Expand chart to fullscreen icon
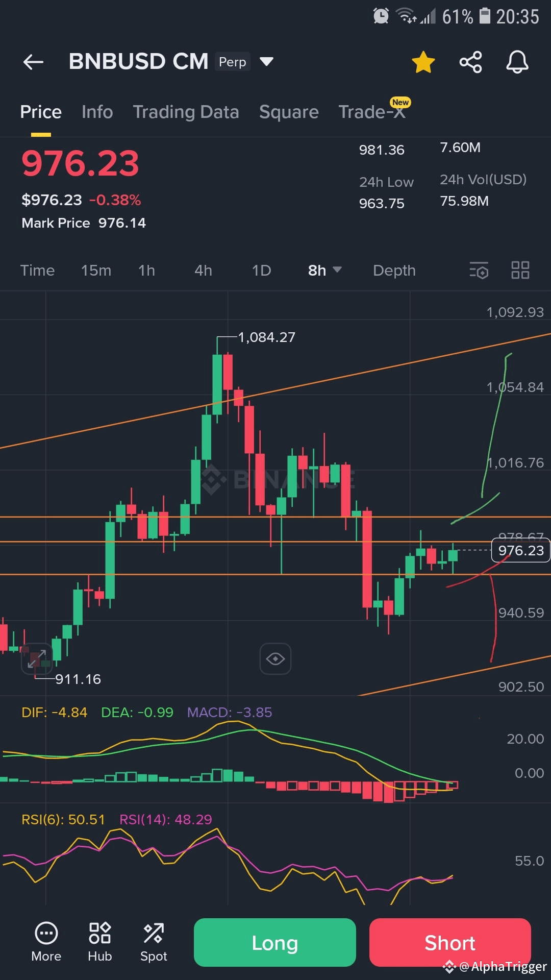 (x=37, y=659)
